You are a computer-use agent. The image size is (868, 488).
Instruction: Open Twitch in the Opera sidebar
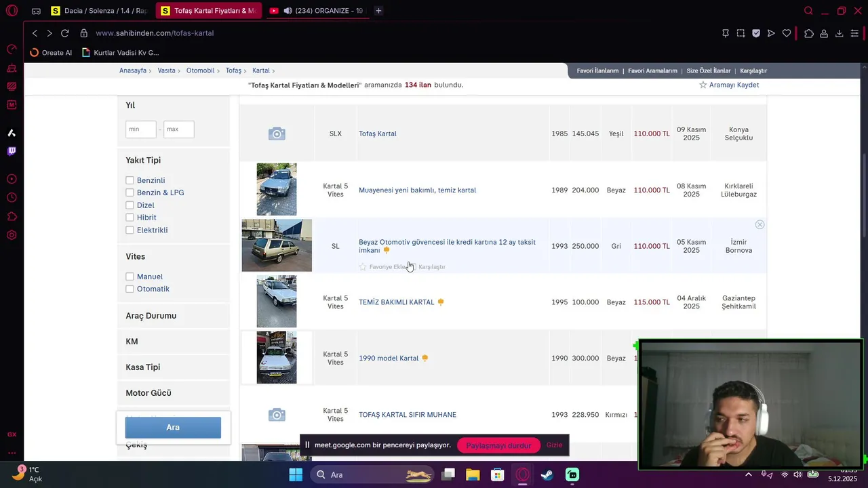tap(12, 151)
